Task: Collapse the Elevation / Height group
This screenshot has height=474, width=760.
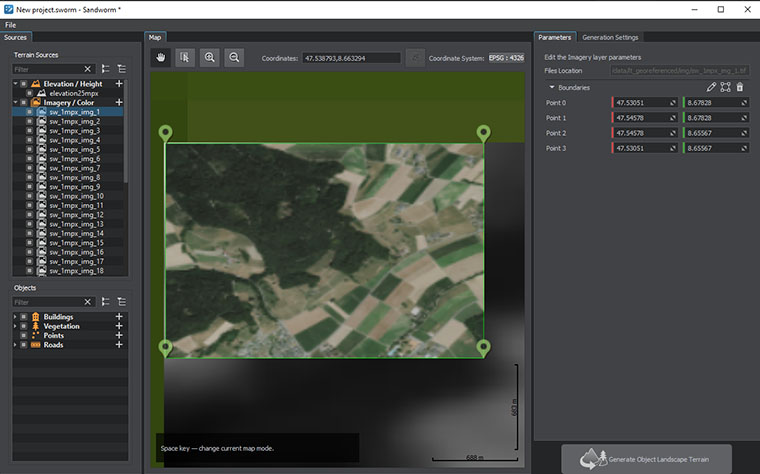Action: pos(16,84)
